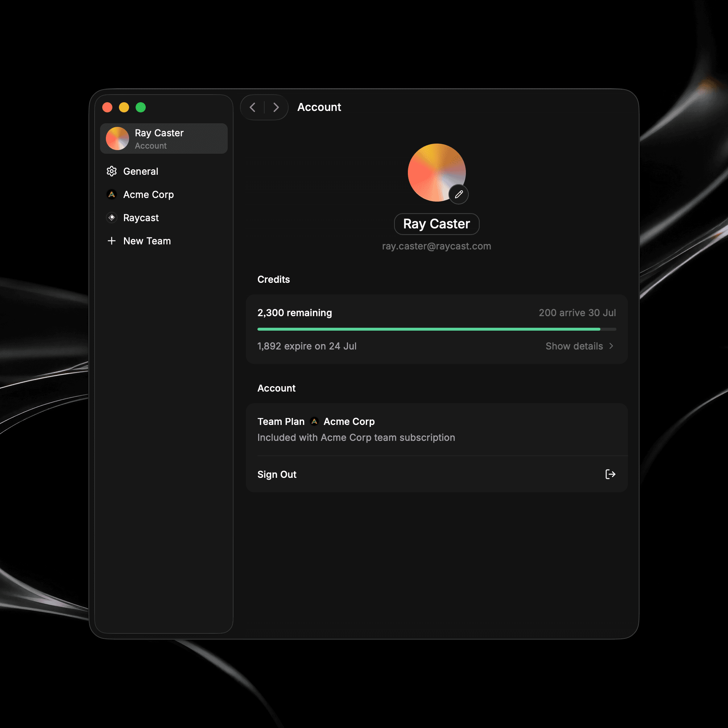
Task: Click the Acme Corp logo in sidebar
Action: click(x=112, y=194)
